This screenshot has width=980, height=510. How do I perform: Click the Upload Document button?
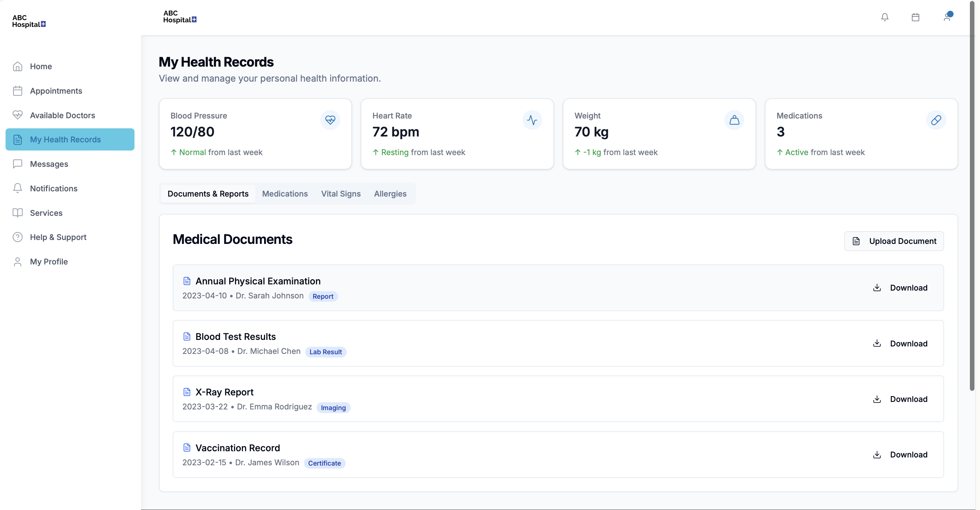893,241
